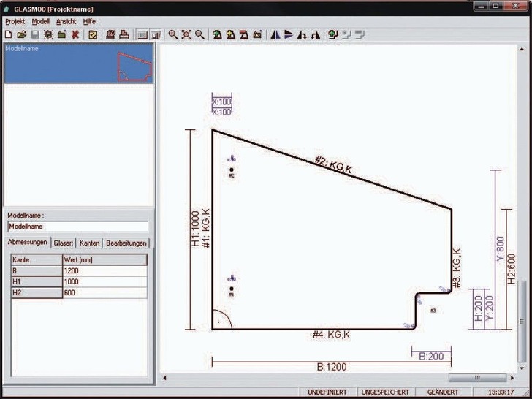Click the zoom in magnifier icon
532x399 pixels.
173,34
